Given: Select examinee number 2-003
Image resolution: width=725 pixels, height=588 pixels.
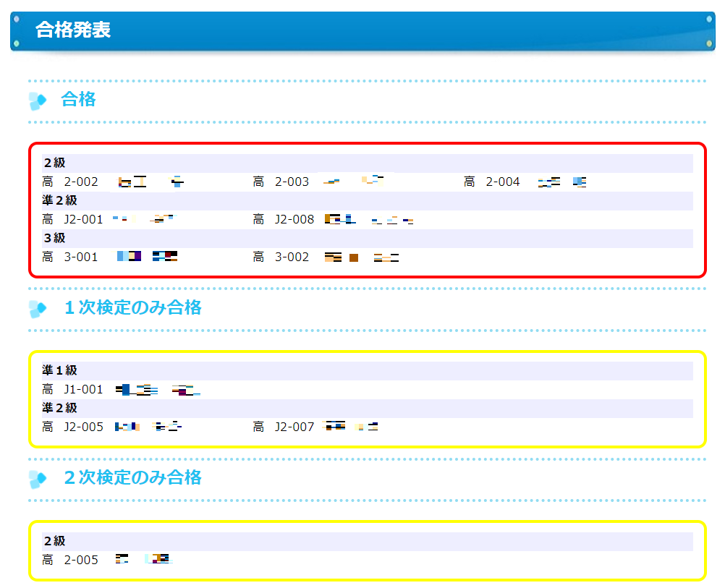Looking at the screenshot, I should (292, 182).
